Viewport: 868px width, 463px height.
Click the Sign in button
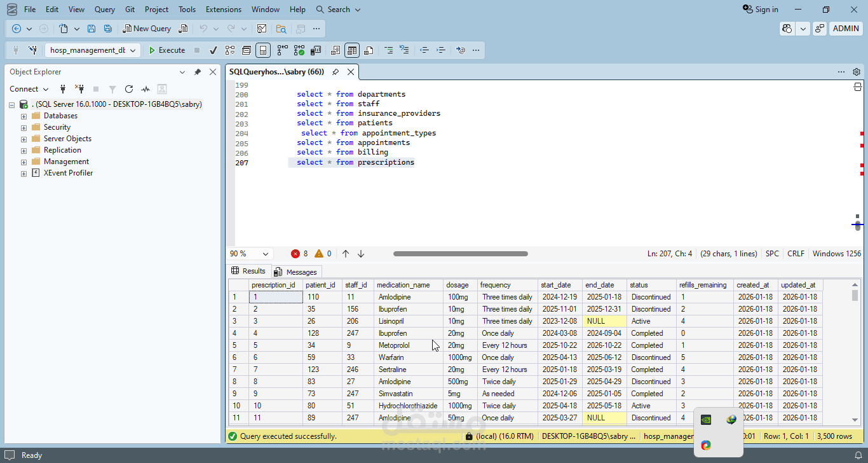(x=760, y=10)
